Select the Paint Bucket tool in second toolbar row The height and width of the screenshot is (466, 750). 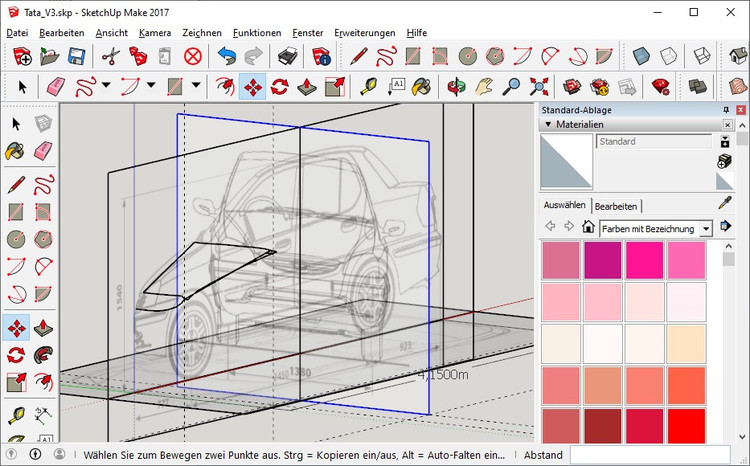tap(421, 87)
